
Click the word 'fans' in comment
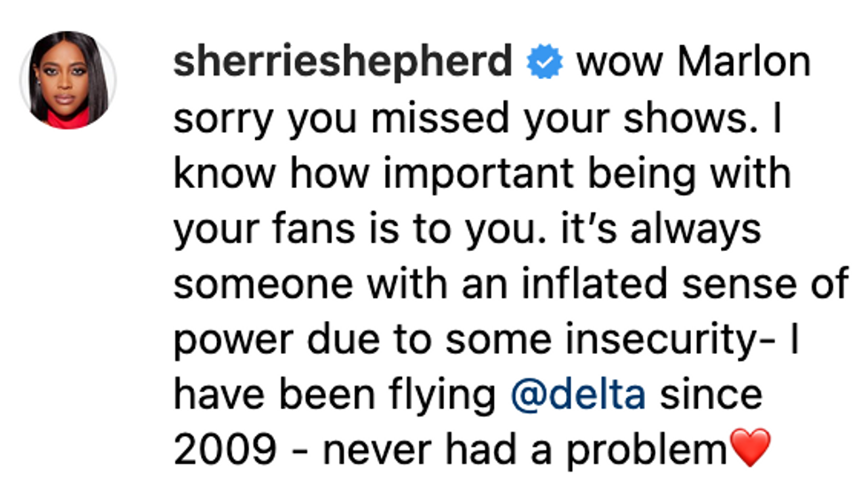314,229
